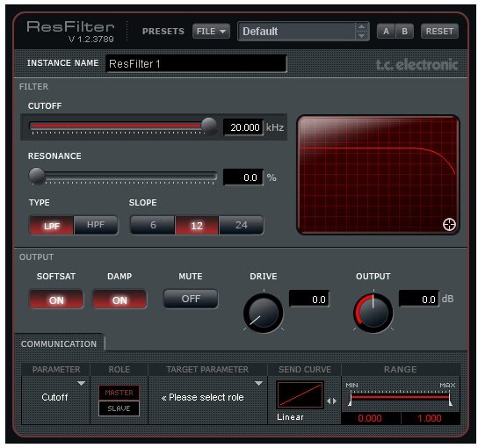Screen dimensions: 478x448
Task: Click the instance name field ResFilter 1
Action: point(196,64)
